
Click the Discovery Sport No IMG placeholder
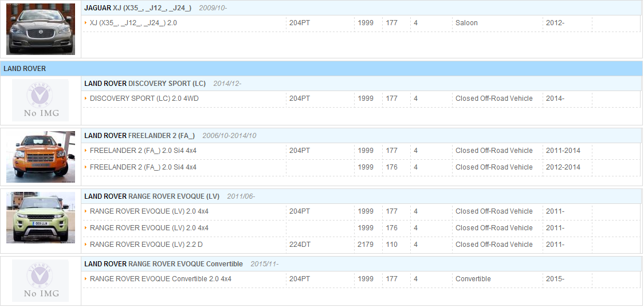point(40,100)
